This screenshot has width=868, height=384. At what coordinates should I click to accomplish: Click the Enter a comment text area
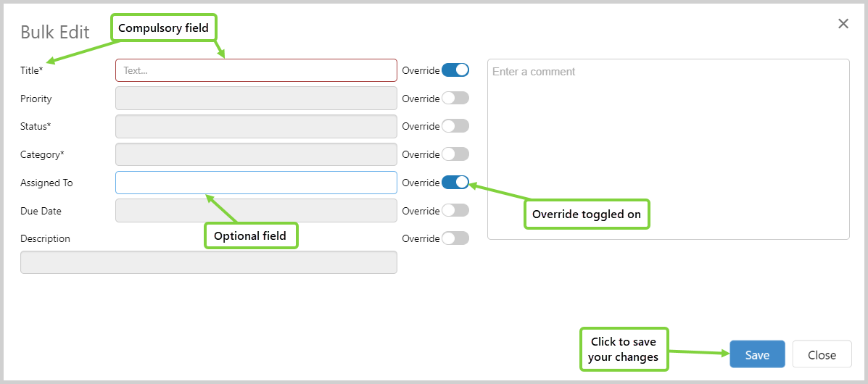click(668, 149)
